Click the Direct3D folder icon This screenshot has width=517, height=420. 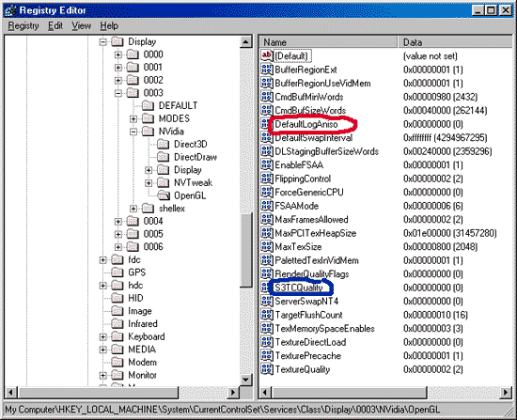click(164, 144)
